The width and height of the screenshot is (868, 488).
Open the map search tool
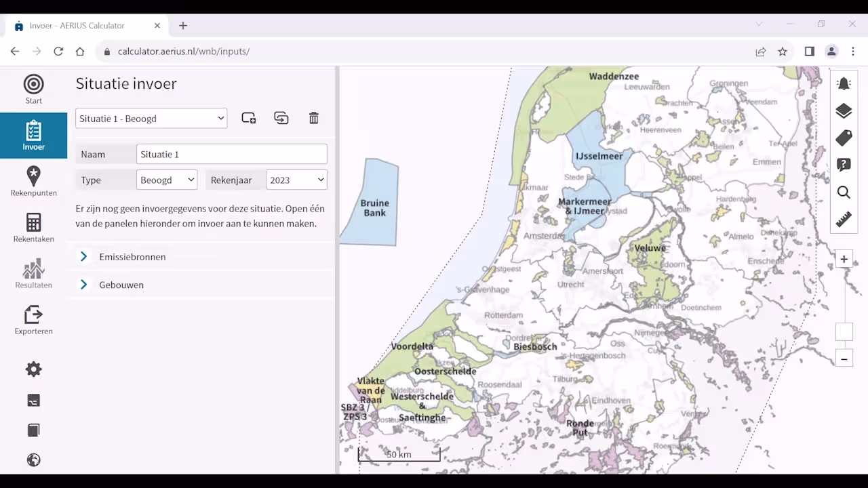point(844,192)
